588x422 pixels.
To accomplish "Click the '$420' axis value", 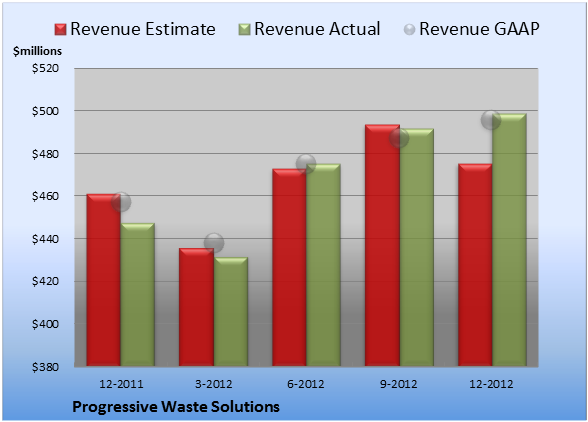I will click(x=46, y=281).
